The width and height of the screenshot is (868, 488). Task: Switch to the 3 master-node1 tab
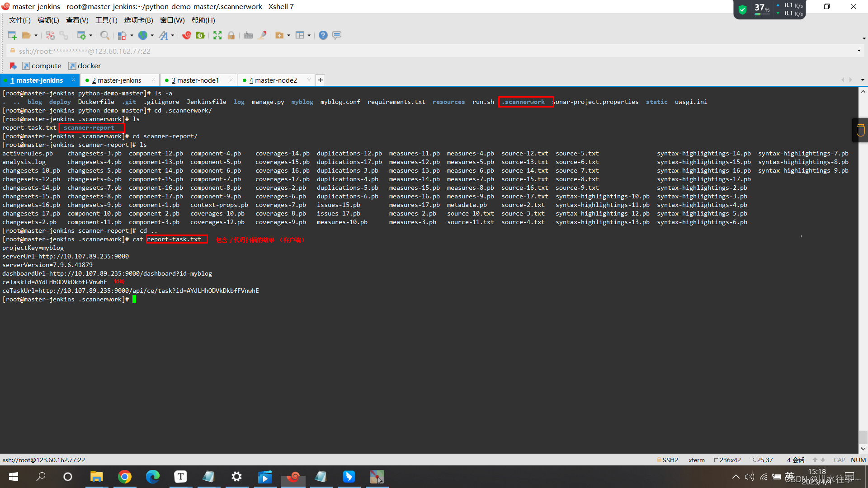[x=195, y=80]
